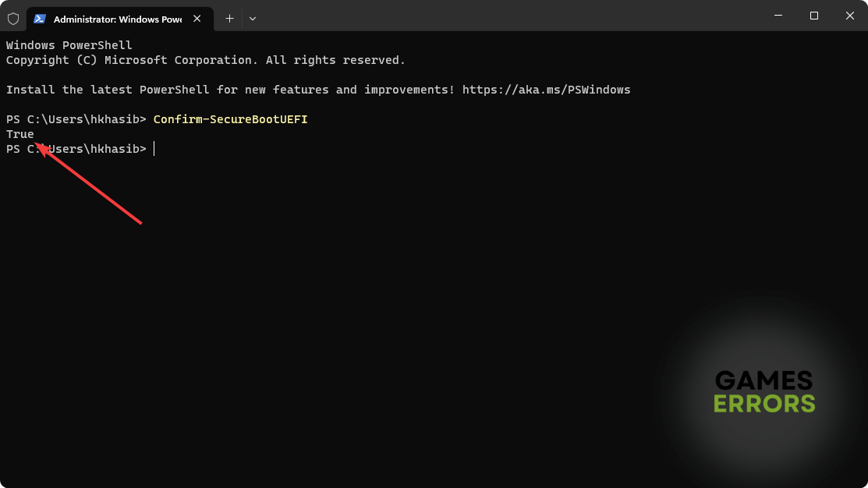Image resolution: width=868 pixels, height=488 pixels.
Task: Click the cursor at the current prompt
Action: click(154, 149)
